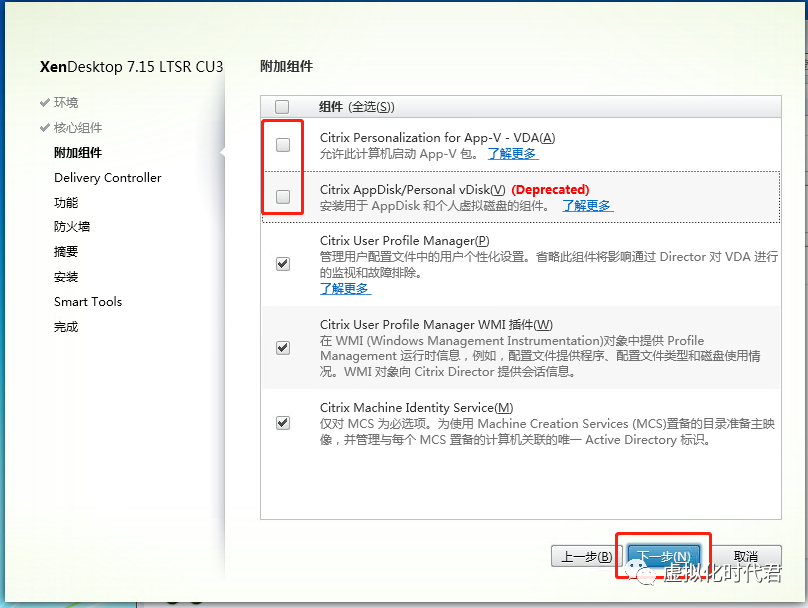This screenshot has width=808, height=608.
Task: Go back with 上一步(B) button
Action: (586, 556)
